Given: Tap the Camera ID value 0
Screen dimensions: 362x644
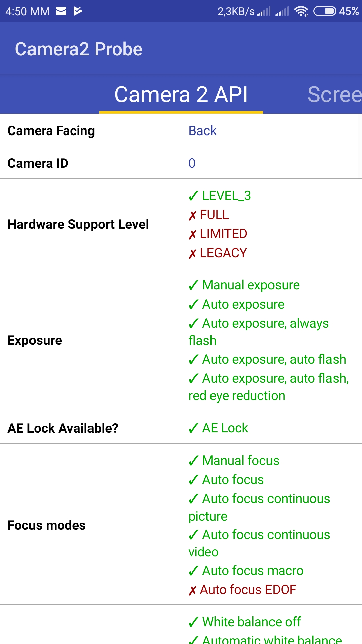Looking at the screenshot, I should (x=192, y=163).
